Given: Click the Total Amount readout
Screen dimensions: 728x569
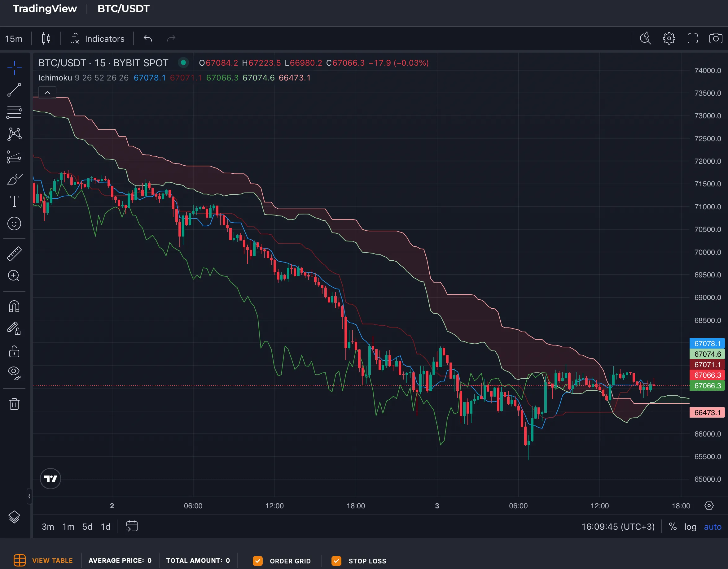Looking at the screenshot, I should point(198,560).
